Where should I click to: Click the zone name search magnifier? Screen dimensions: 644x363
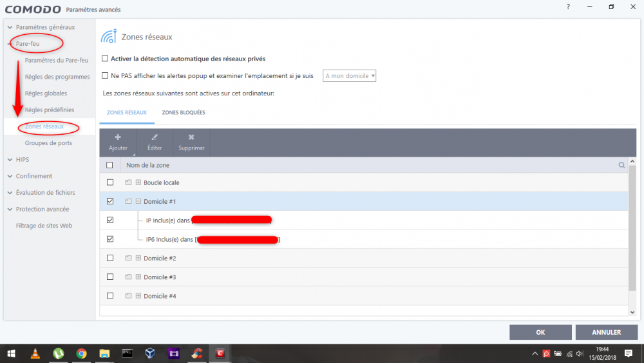click(x=621, y=166)
